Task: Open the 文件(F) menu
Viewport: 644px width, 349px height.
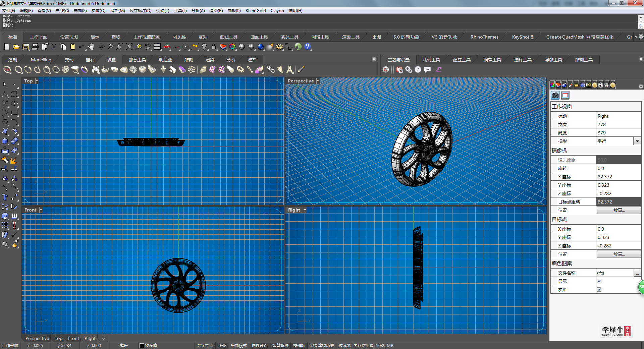Action: [x=9, y=11]
